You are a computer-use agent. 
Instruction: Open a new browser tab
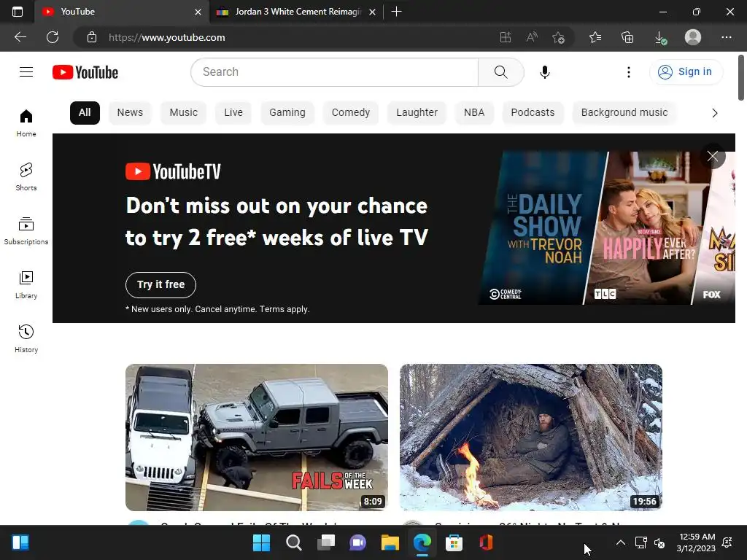(x=396, y=12)
